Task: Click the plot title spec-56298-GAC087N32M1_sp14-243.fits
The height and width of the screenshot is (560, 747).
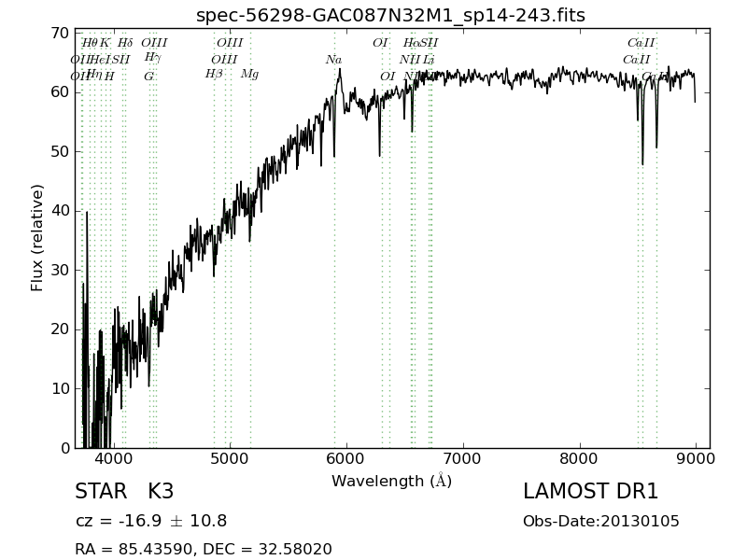Action: 390,16
